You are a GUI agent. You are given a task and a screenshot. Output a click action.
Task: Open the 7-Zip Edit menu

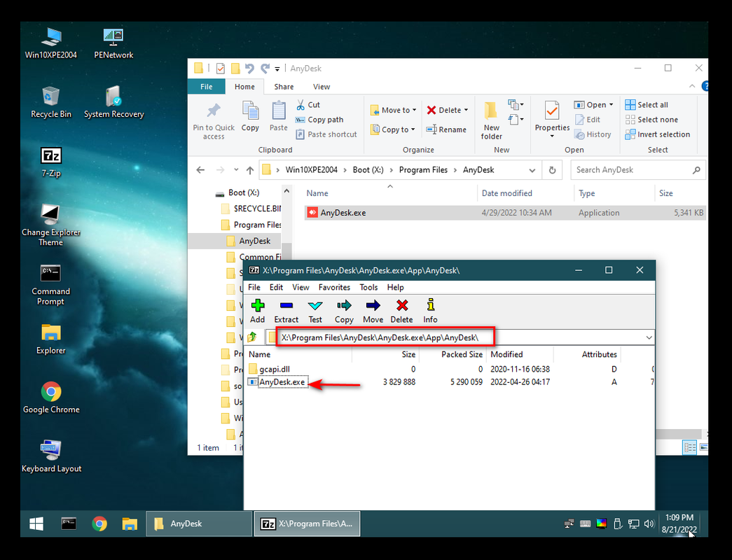point(277,288)
